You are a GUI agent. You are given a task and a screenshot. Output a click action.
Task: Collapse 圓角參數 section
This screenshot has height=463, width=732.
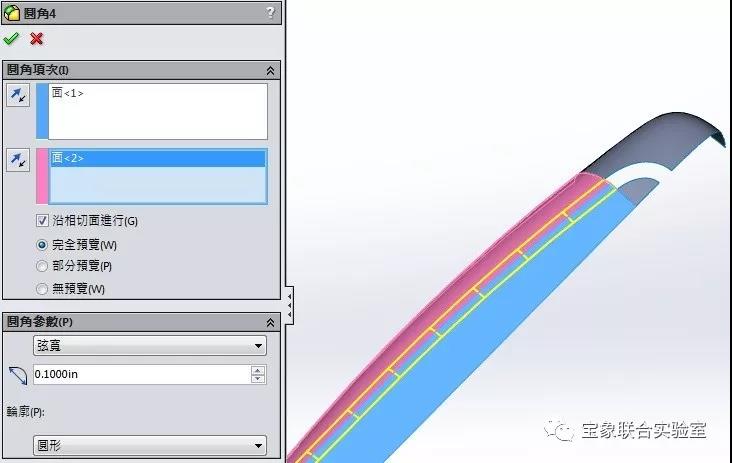click(270, 323)
